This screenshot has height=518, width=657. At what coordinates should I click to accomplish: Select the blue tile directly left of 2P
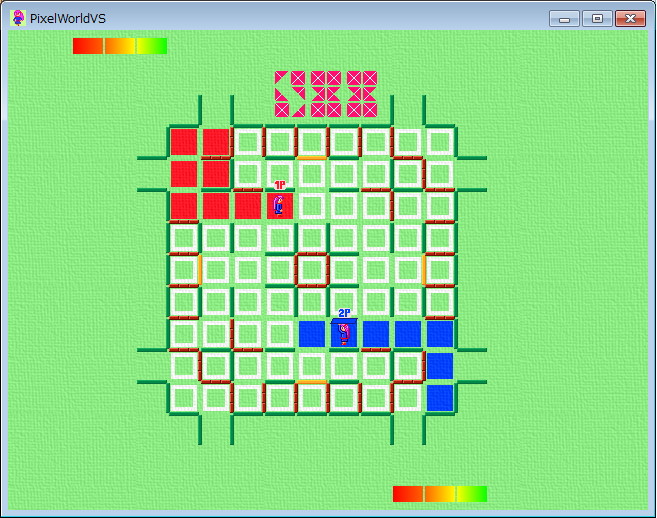(x=312, y=334)
